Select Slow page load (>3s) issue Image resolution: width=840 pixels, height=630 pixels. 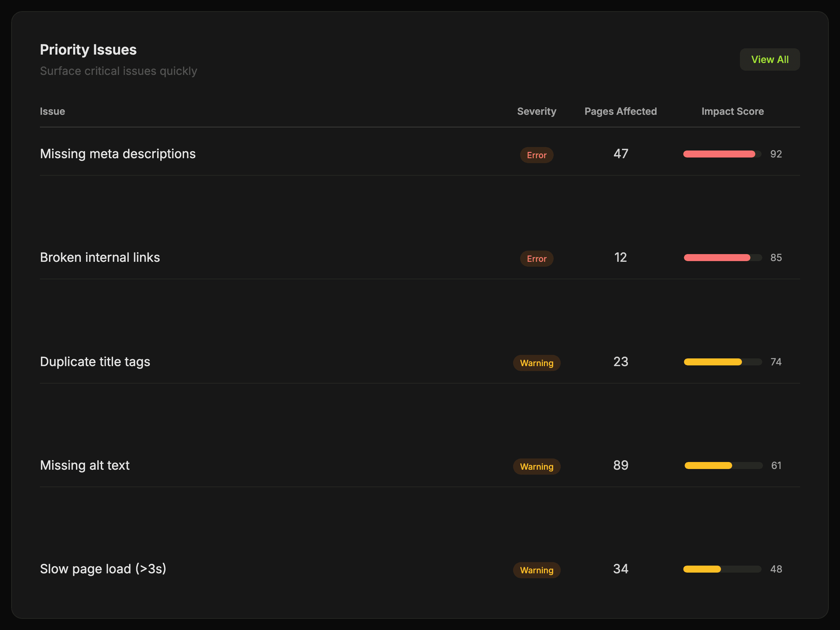point(103,569)
